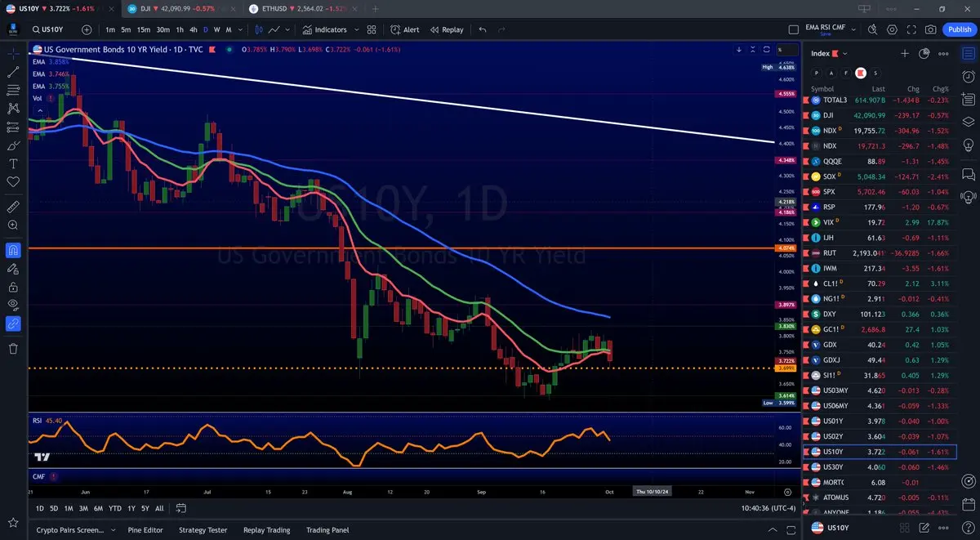Viewport: 980px width, 540px height.
Task: Click the remove objects trash icon
Action: (13, 349)
